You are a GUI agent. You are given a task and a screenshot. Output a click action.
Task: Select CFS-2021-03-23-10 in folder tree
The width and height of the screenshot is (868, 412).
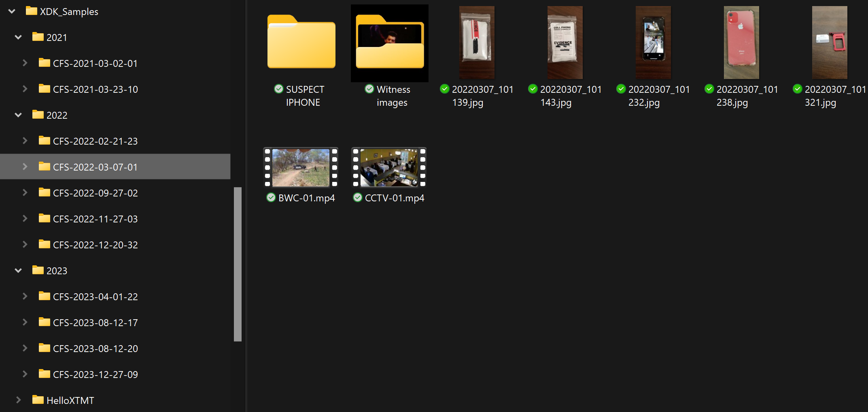(95, 89)
